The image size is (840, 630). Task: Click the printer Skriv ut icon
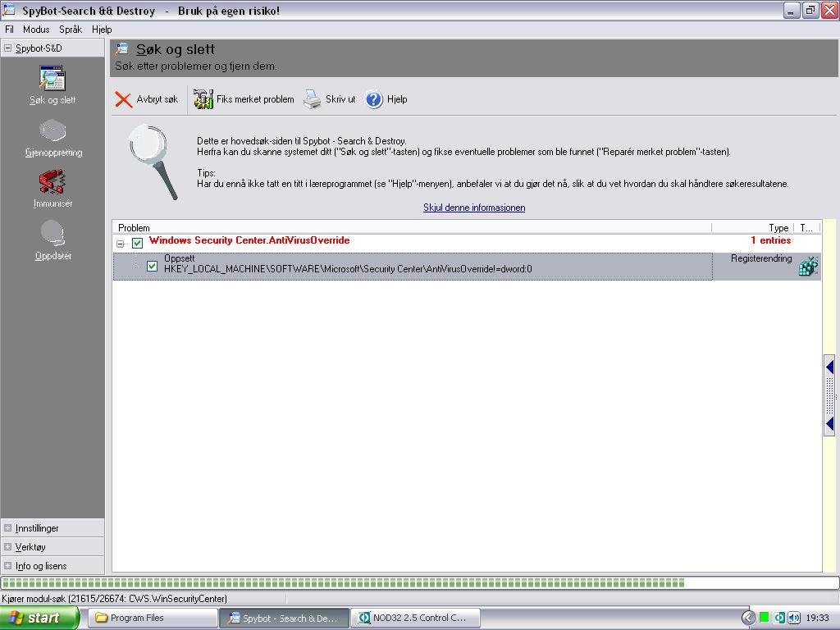[312, 99]
